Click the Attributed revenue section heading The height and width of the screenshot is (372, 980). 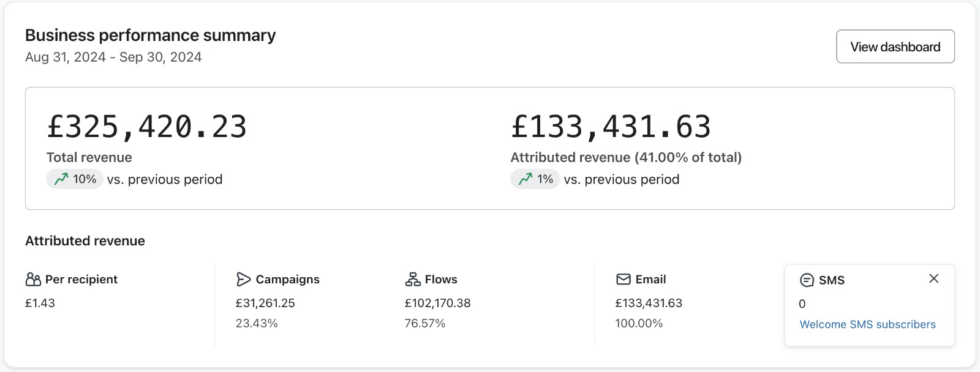[85, 241]
